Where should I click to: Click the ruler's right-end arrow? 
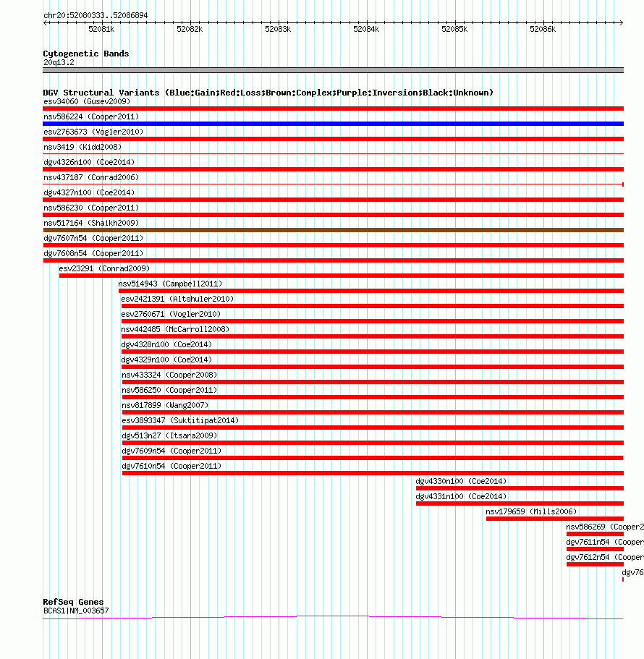pos(621,22)
